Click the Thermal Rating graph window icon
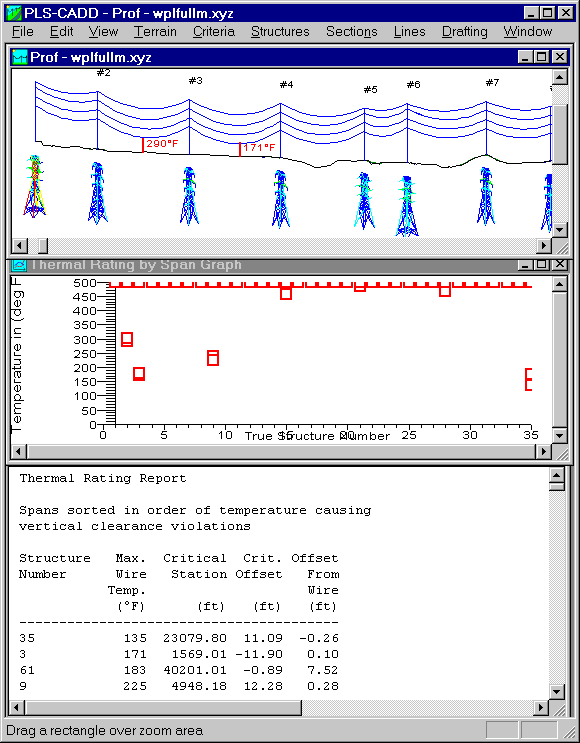 [x=19, y=264]
